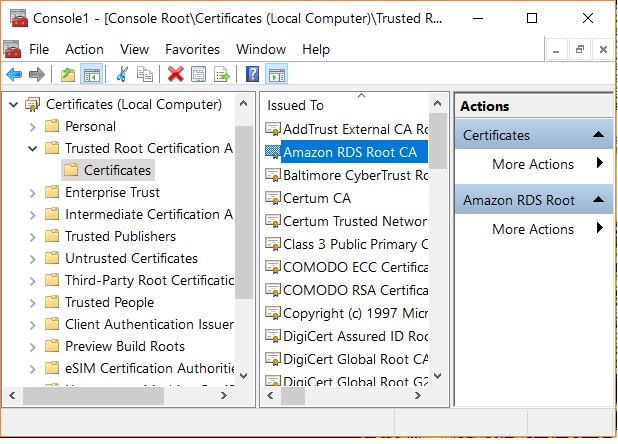Select the Certum CA certificate
This screenshot has height=444, width=618.
click(308, 198)
